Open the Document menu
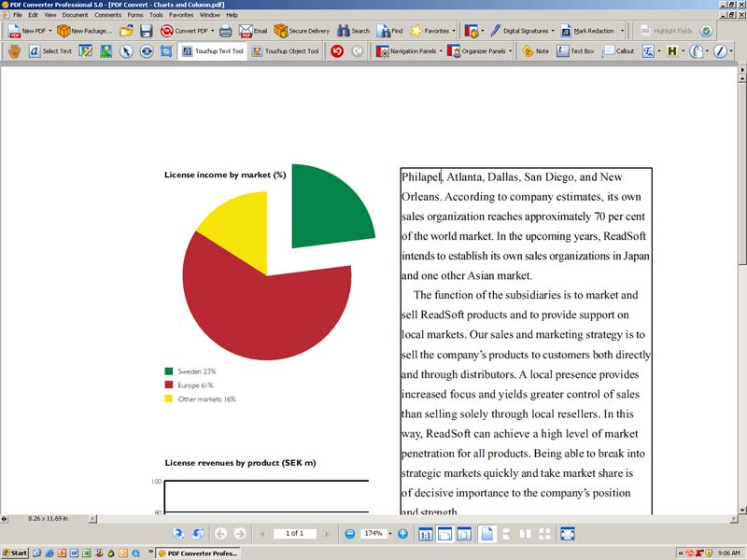Image resolution: width=747 pixels, height=560 pixels. (x=75, y=15)
